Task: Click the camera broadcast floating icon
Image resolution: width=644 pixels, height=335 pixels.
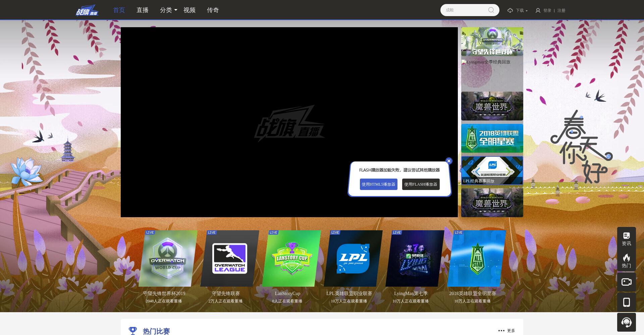Action: (x=626, y=282)
